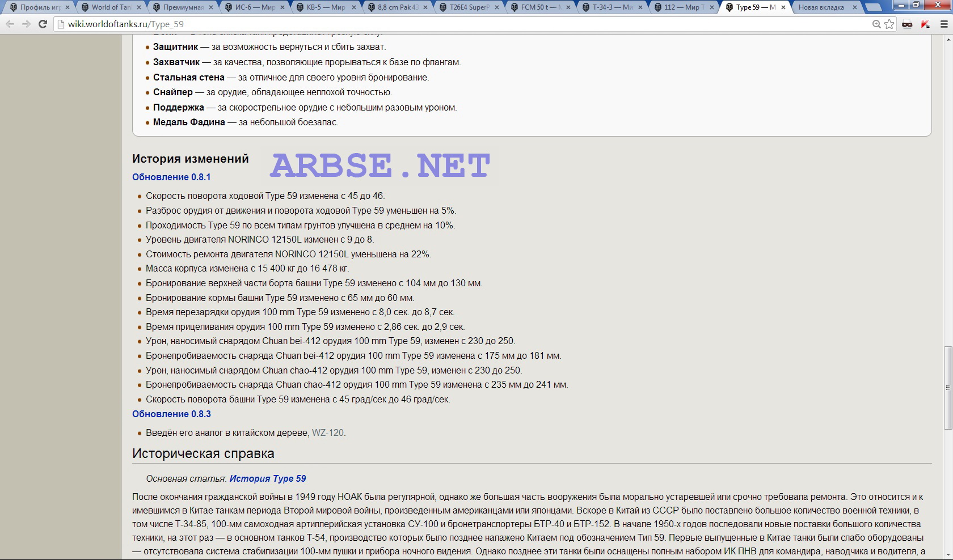Open the Chrome hamburger menu

[x=944, y=24]
